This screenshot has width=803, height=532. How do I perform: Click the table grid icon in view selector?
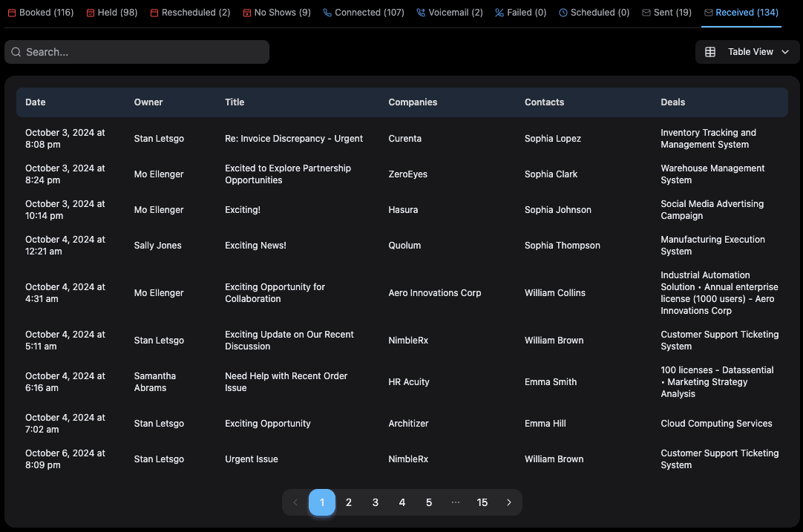tap(709, 52)
